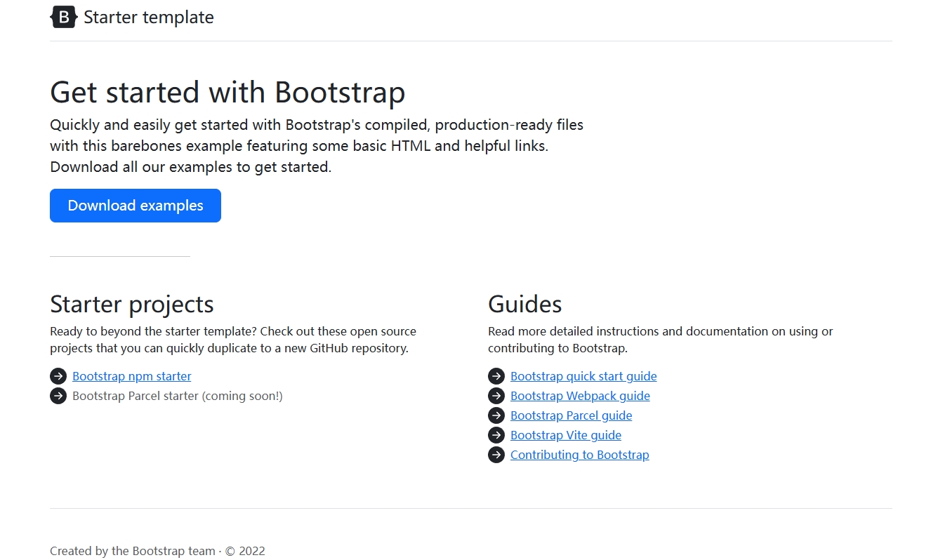Click the Created by the Bootstrap team footer text
This screenshot has width=938, height=560.
click(x=157, y=551)
